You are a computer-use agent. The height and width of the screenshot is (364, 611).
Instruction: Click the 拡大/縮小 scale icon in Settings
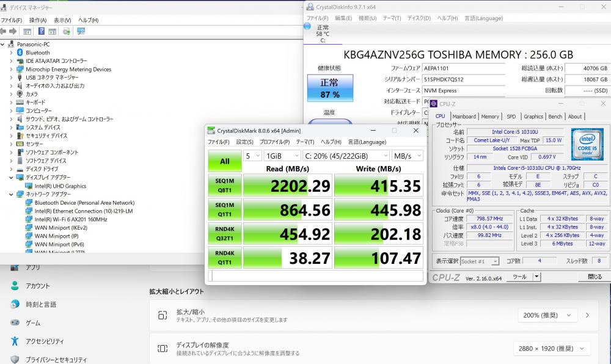163,315
